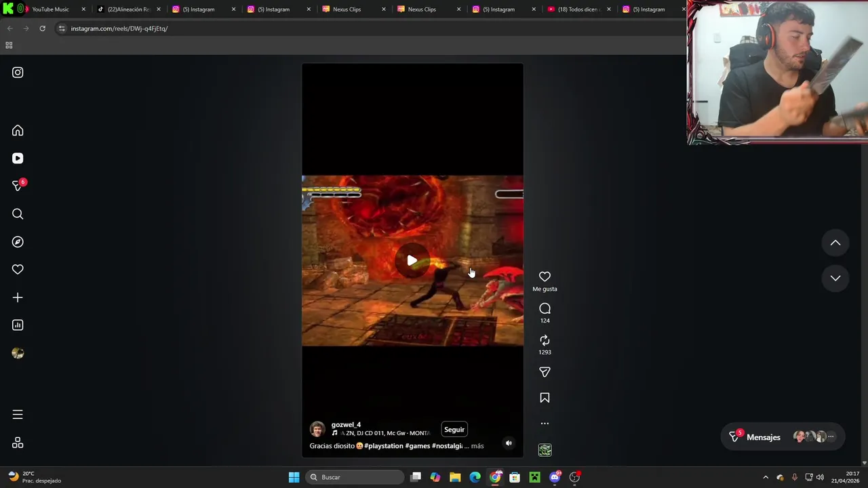Like the reel with Me gusta heart
Image resolution: width=868 pixels, height=488 pixels.
pyautogui.click(x=545, y=277)
